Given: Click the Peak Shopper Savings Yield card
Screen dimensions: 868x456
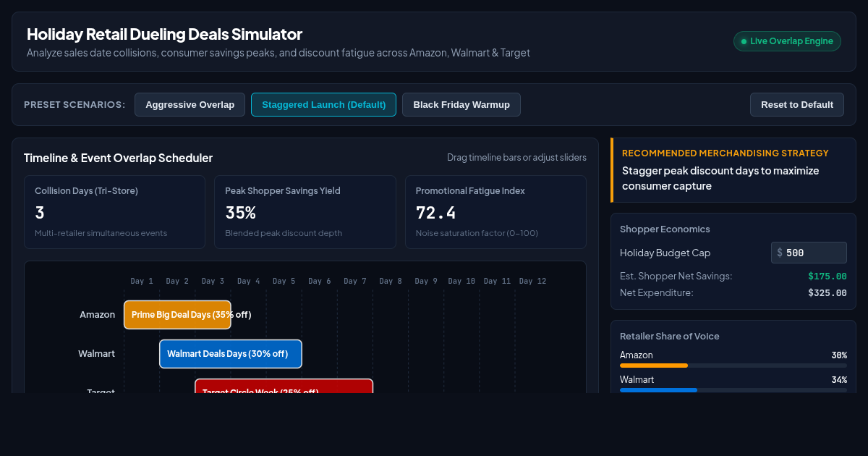Looking at the screenshot, I should [x=305, y=212].
